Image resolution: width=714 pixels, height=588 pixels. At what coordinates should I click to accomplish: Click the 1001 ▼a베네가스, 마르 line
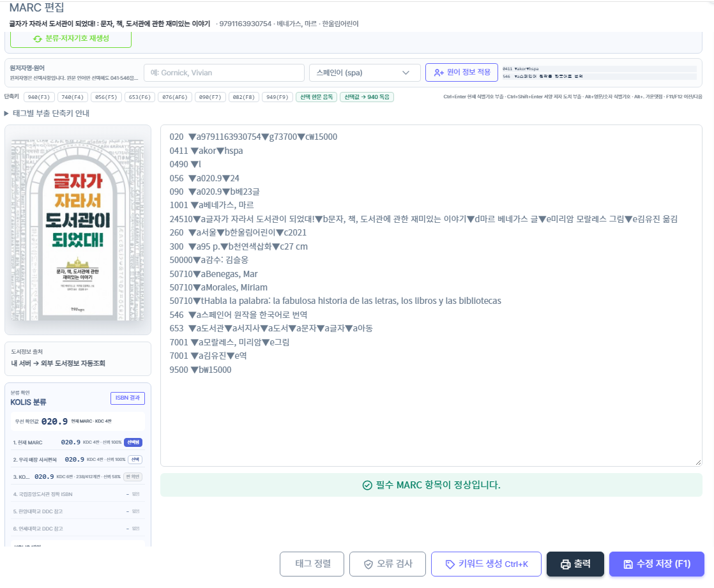click(x=211, y=205)
